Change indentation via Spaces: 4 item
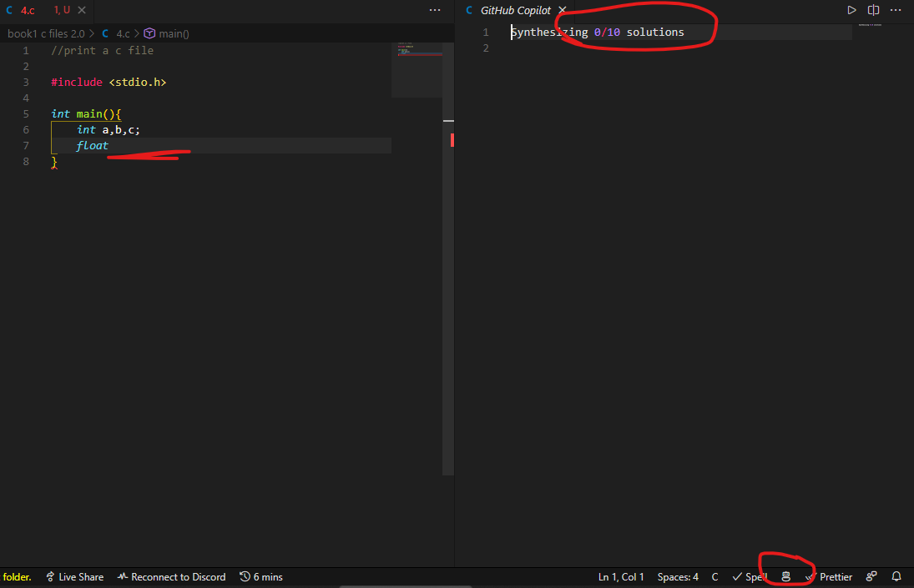914x588 pixels. pos(678,576)
